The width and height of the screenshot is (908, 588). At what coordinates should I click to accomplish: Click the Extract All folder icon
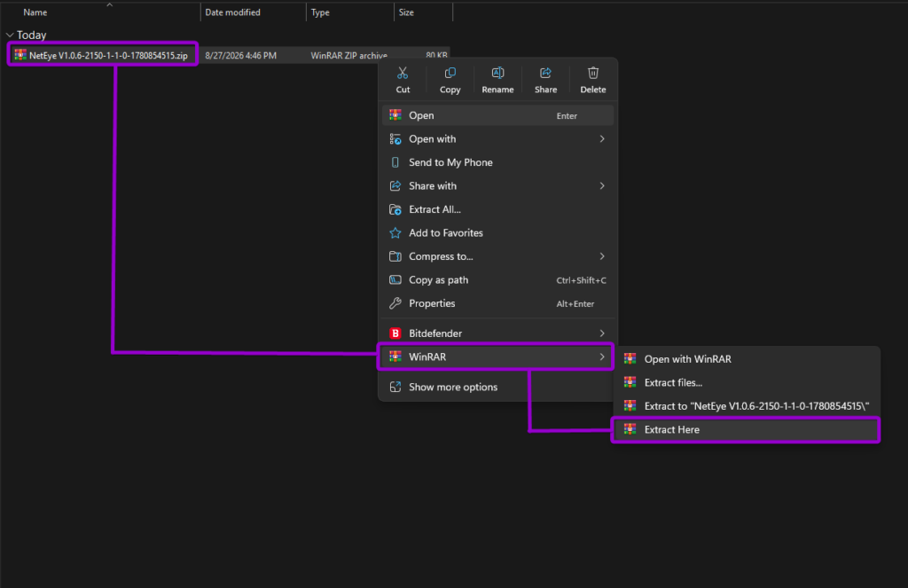click(x=395, y=209)
